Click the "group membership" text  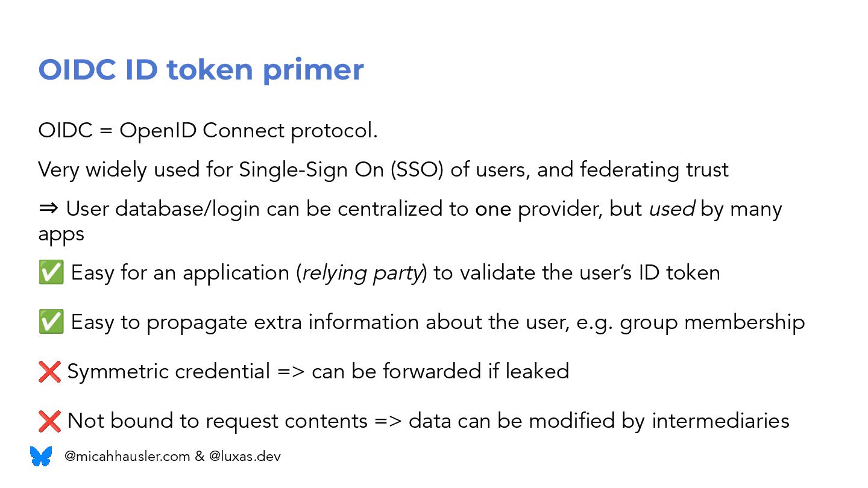click(712, 322)
